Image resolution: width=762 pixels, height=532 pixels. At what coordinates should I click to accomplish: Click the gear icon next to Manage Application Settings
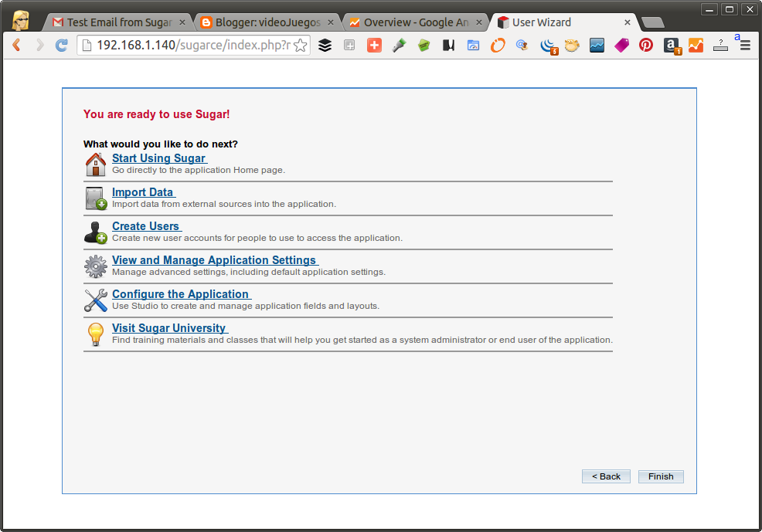94,266
